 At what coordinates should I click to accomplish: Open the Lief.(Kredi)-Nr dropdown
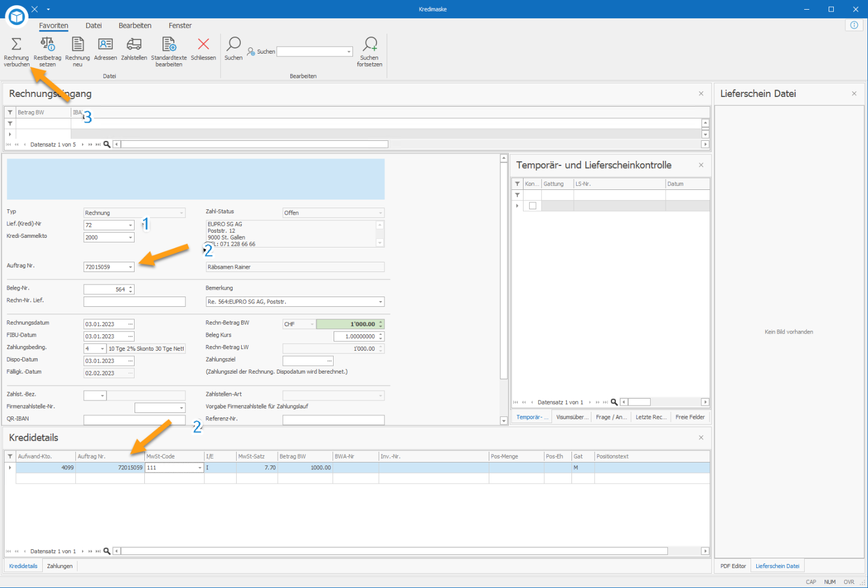pyautogui.click(x=130, y=225)
